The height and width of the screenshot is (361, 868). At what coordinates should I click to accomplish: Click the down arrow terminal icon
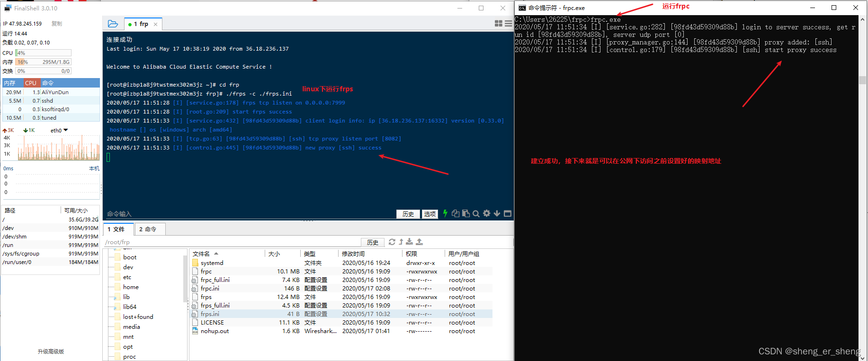[497, 213]
